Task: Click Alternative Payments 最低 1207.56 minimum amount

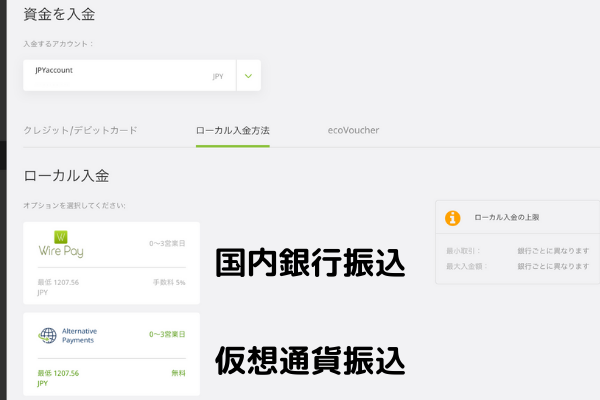Action: (x=58, y=373)
